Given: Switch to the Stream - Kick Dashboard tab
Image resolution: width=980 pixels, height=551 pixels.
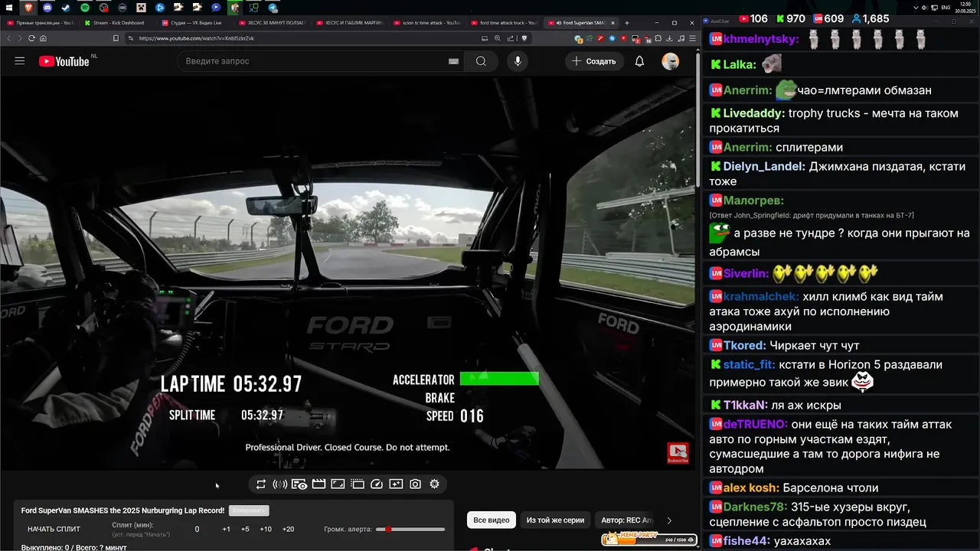Looking at the screenshot, I should [x=119, y=23].
